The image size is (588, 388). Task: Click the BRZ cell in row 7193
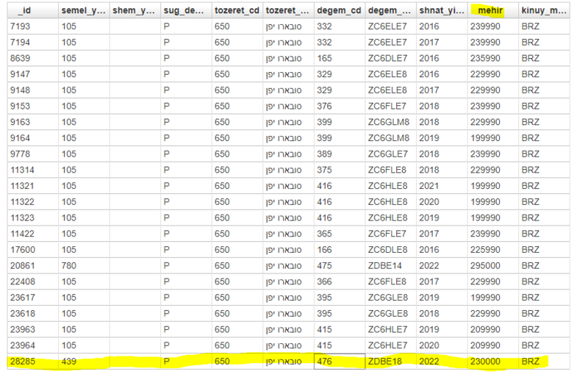tap(544, 26)
